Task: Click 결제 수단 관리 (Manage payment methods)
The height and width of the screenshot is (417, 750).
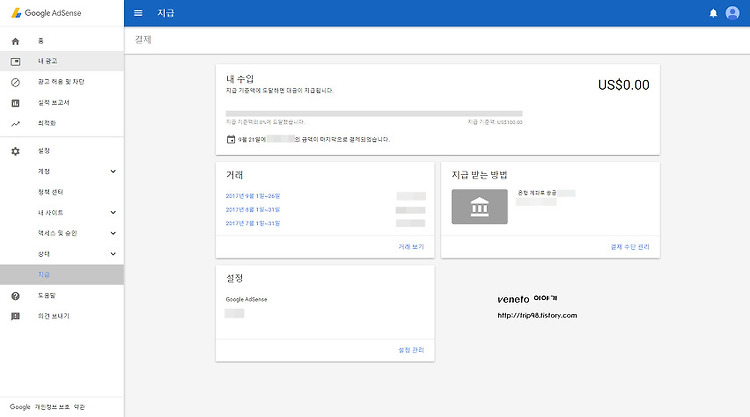Action: (x=630, y=247)
